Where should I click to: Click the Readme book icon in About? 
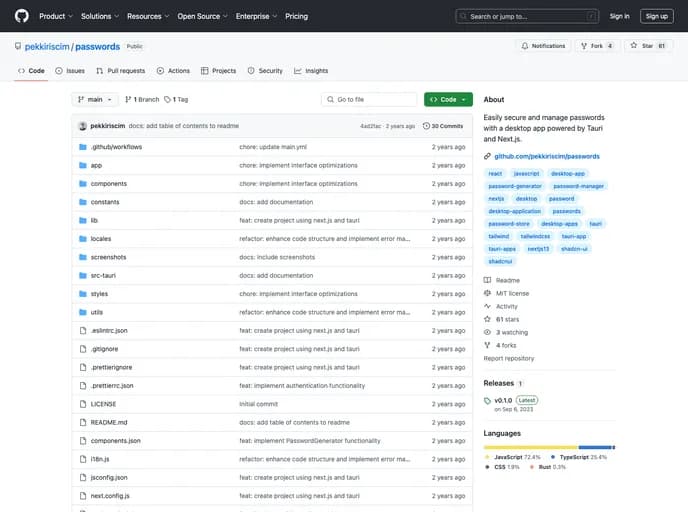tap(487, 280)
